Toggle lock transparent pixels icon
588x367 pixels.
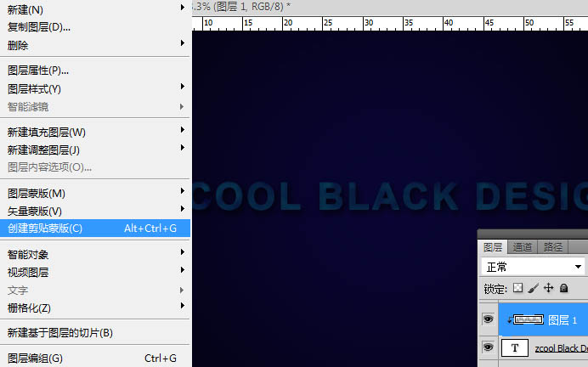click(517, 288)
